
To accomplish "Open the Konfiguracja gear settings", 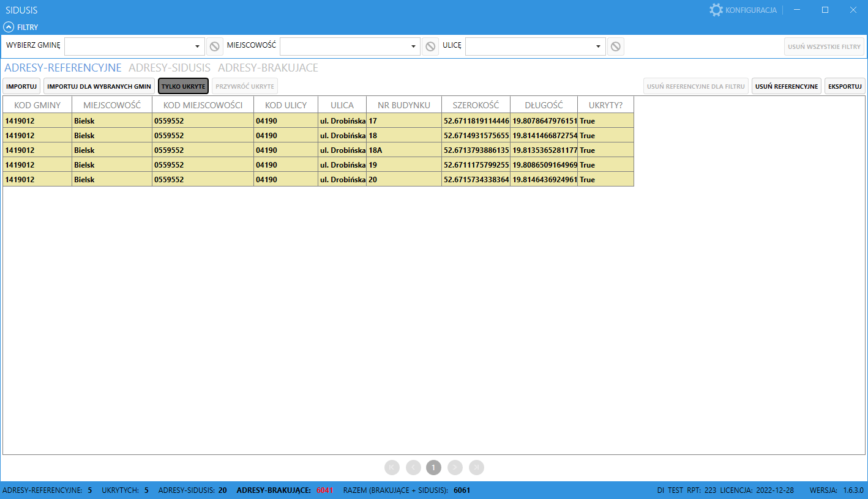I will click(716, 10).
